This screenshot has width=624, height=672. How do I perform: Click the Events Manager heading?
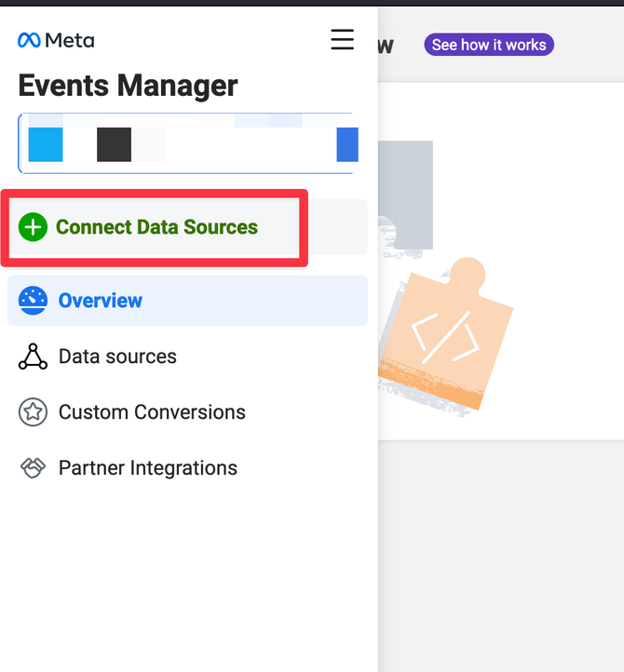point(128,86)
